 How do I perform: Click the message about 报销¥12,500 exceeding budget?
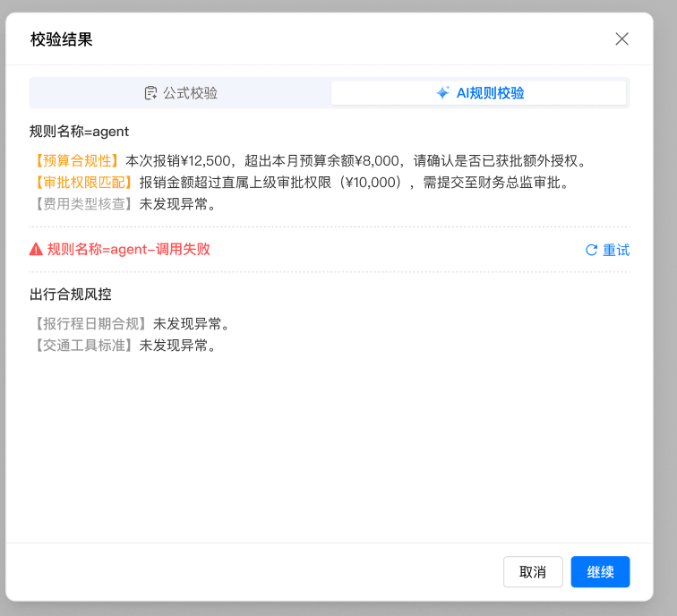point(356,160)
